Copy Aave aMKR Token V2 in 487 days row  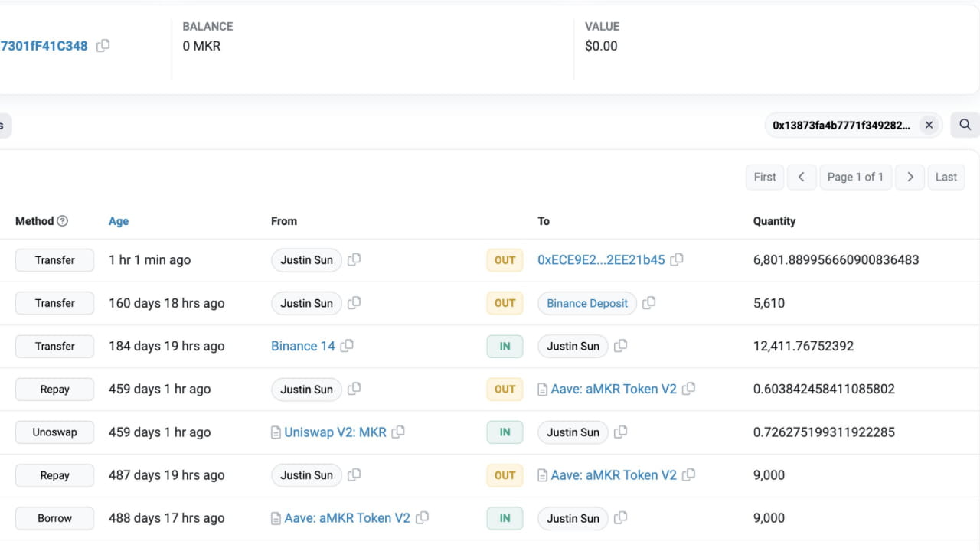688,475
